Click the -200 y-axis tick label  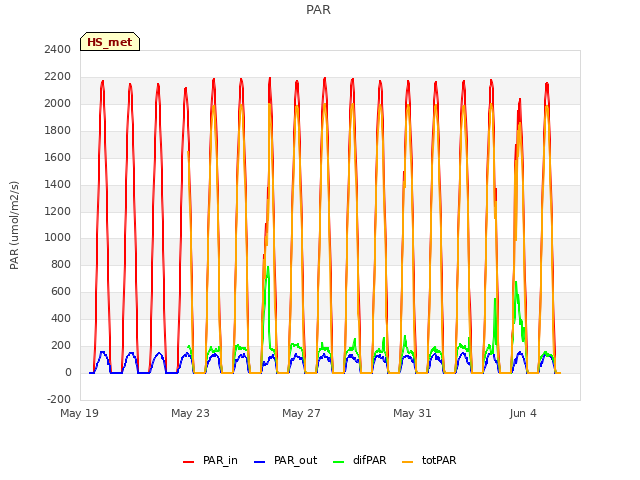59,399
